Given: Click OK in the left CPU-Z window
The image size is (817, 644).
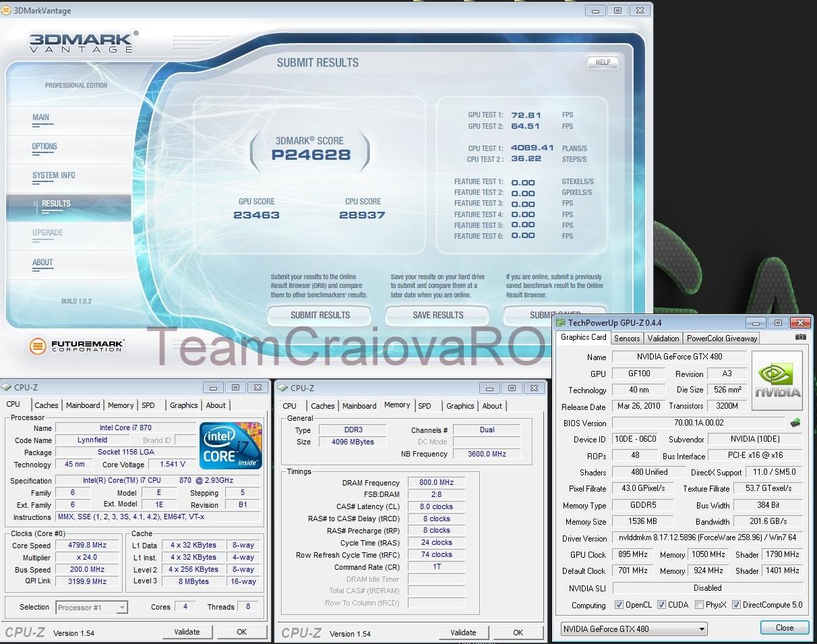Looking at the screenshot, I should (x=242, y=632).
